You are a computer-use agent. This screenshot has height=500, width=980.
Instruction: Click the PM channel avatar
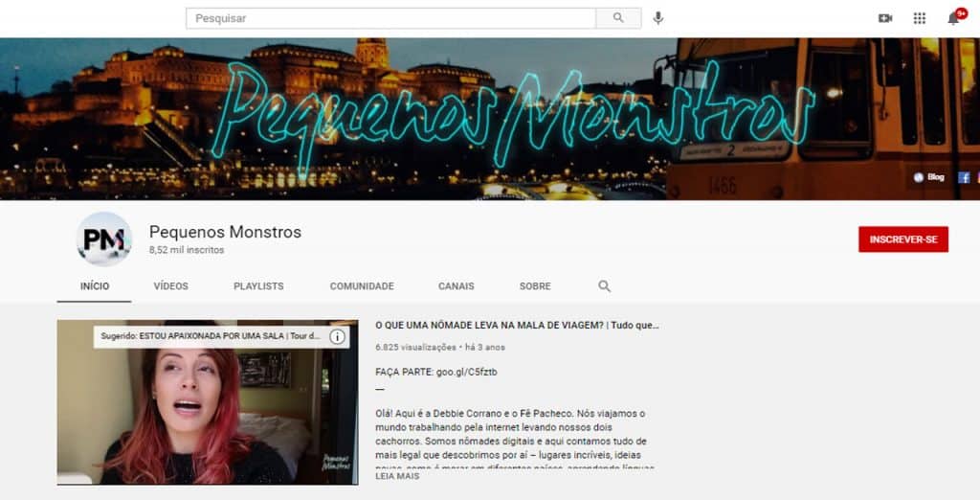103,239
